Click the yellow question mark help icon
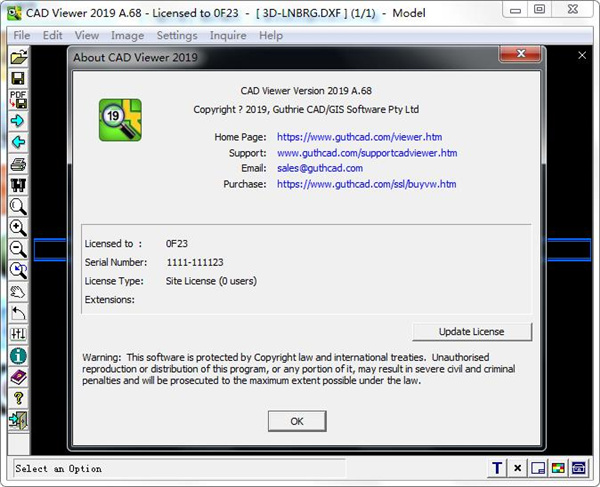Viewport: 600px width, 487px height. click(18, 399)
